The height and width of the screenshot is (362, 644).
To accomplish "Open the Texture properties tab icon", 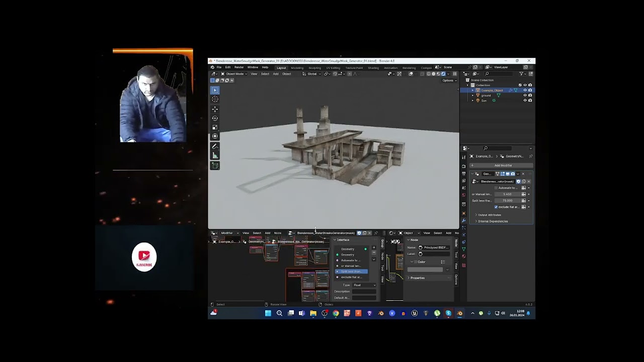I will point(464,265).
